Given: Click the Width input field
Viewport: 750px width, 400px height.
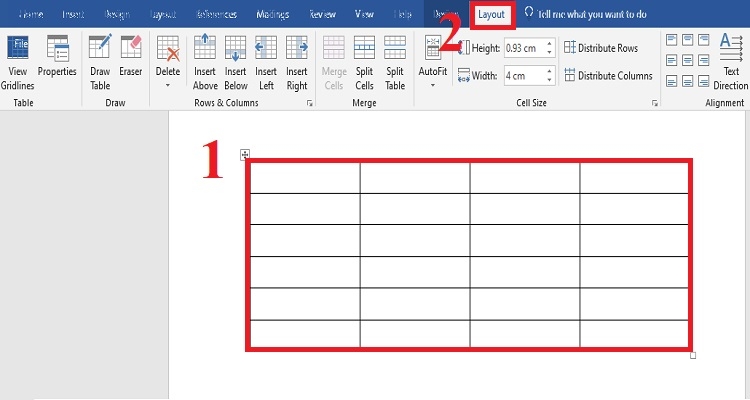Looking at the screenshot, I should tap(524, 76).
